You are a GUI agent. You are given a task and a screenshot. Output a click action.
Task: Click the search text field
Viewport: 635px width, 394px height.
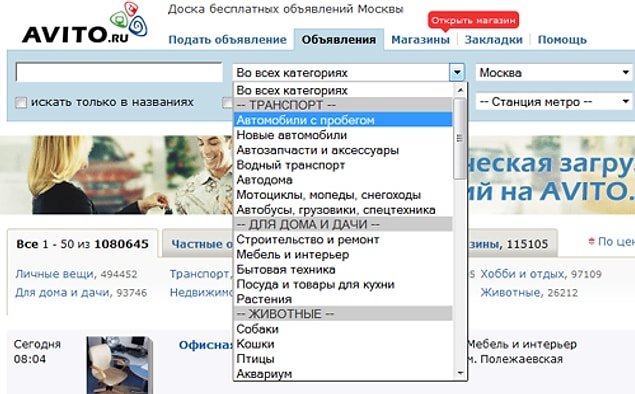point(119,72)
